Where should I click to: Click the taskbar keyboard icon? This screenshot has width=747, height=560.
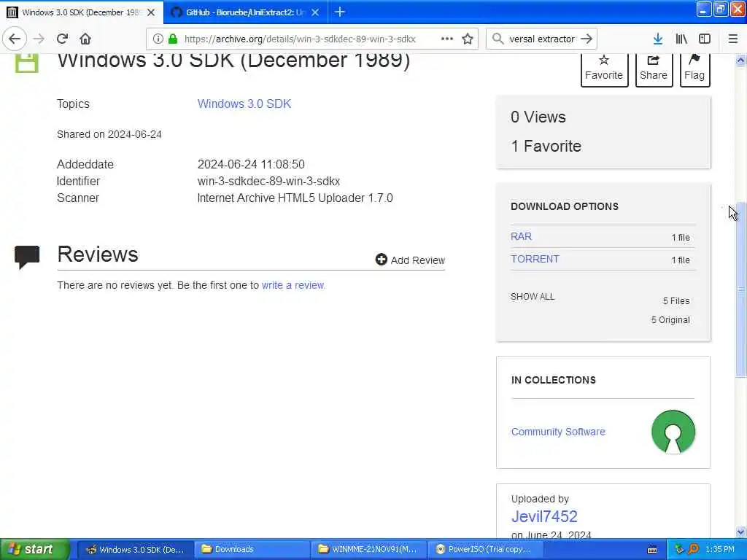(x=652, y=550)
